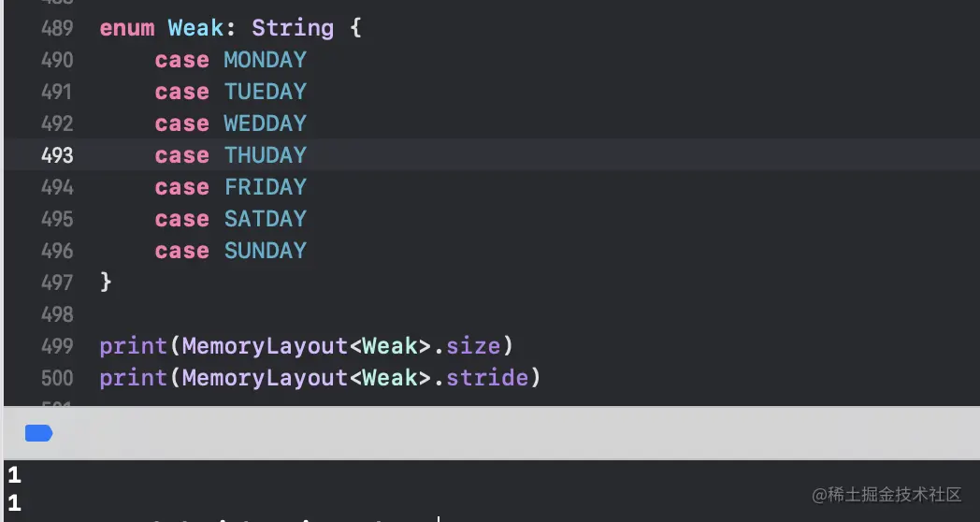Click the SATDAY case name

(x=266, y=219)
